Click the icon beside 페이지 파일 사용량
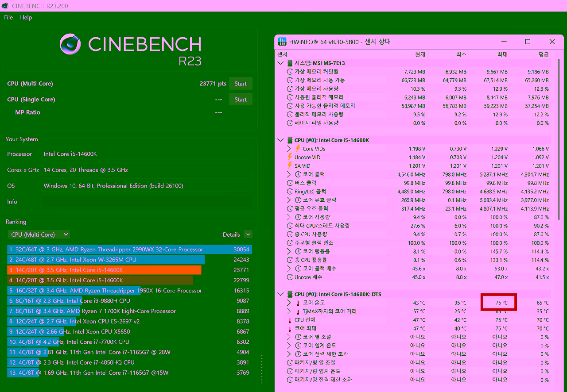 [x=290, y=123]
